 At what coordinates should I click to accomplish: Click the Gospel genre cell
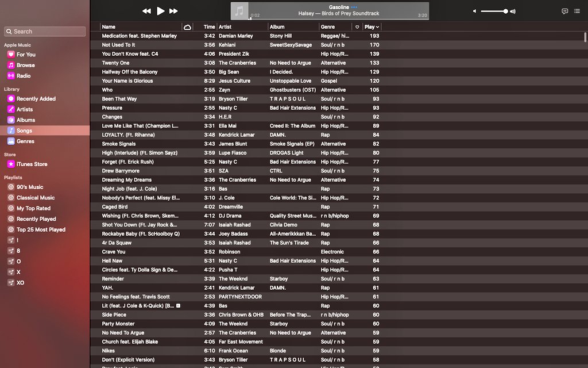tap(329, 81)
